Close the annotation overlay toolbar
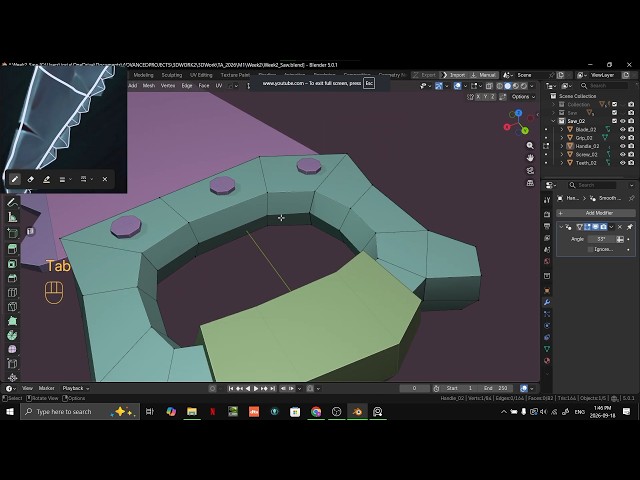This screenshot has height=480, width=640. (x=105, y=179)
